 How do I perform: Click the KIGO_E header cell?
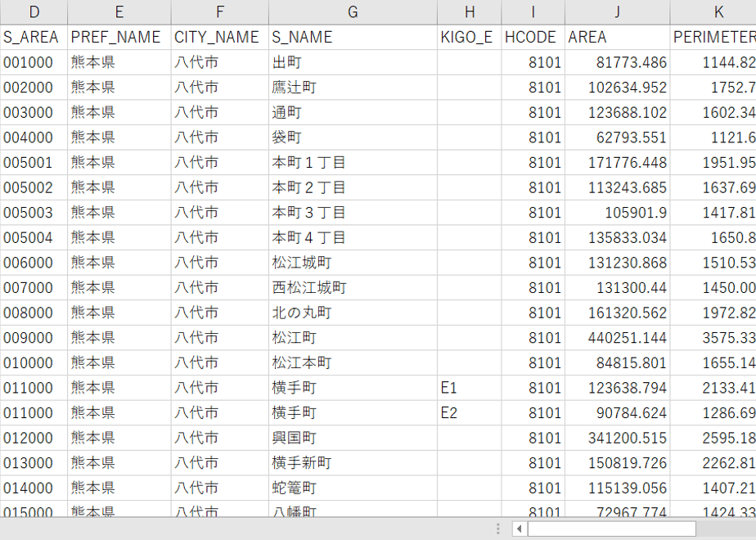coord(469,37)
